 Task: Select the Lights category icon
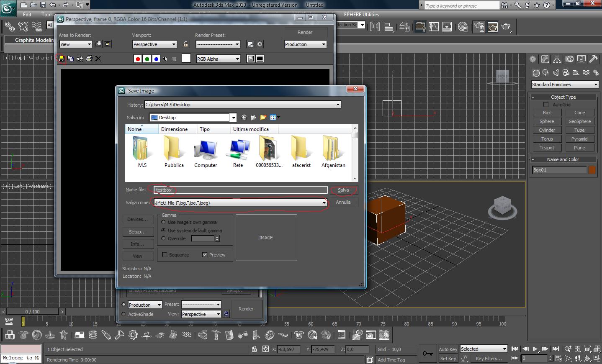pos(556,73)
